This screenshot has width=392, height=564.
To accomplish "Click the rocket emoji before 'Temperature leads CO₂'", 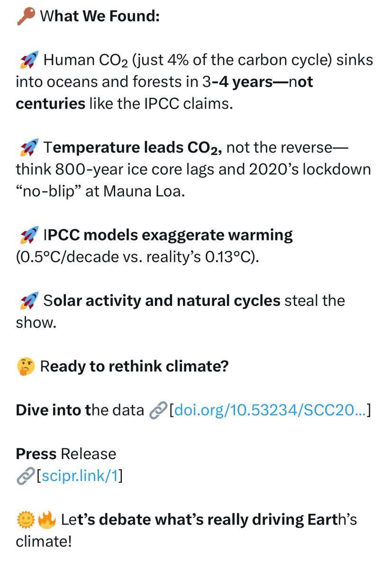I will click(28, 148).
